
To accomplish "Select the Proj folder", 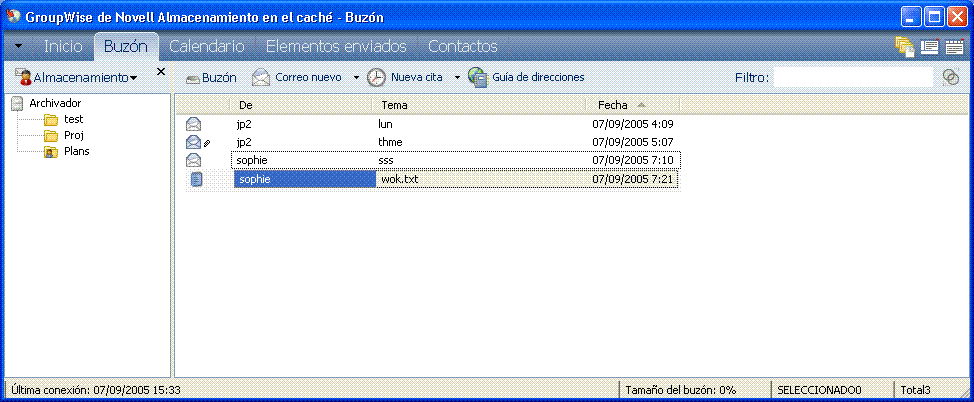I will tap(74, 135).
